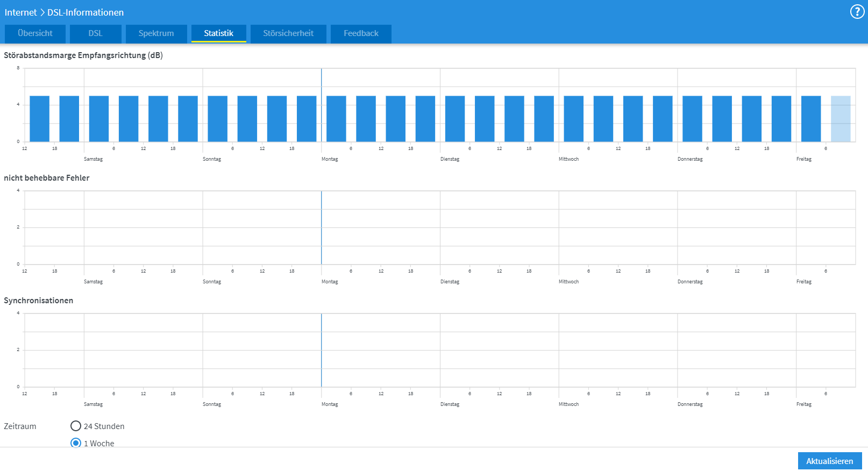Click the DSL-Informationen breadcrumb title
868x471 pixels.
(86, 12)
